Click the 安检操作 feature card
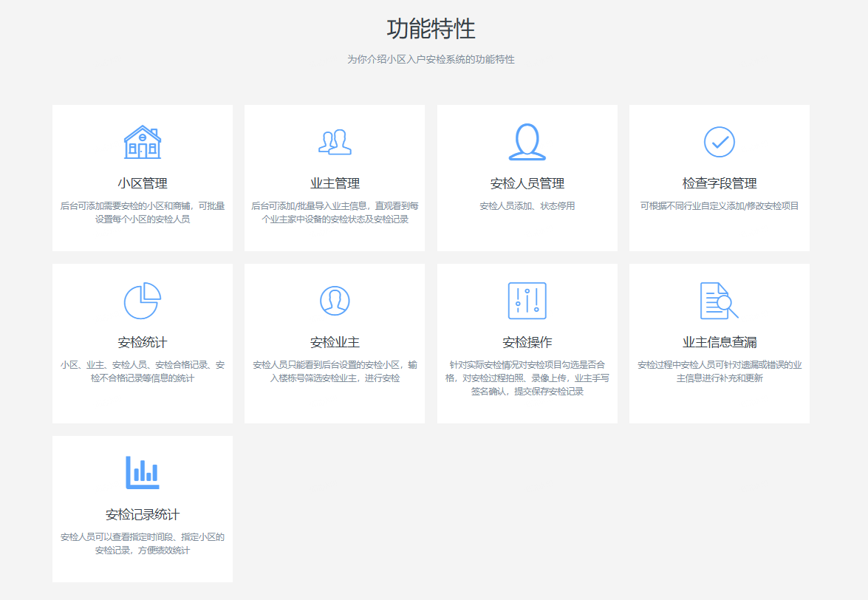 (527, 342)
